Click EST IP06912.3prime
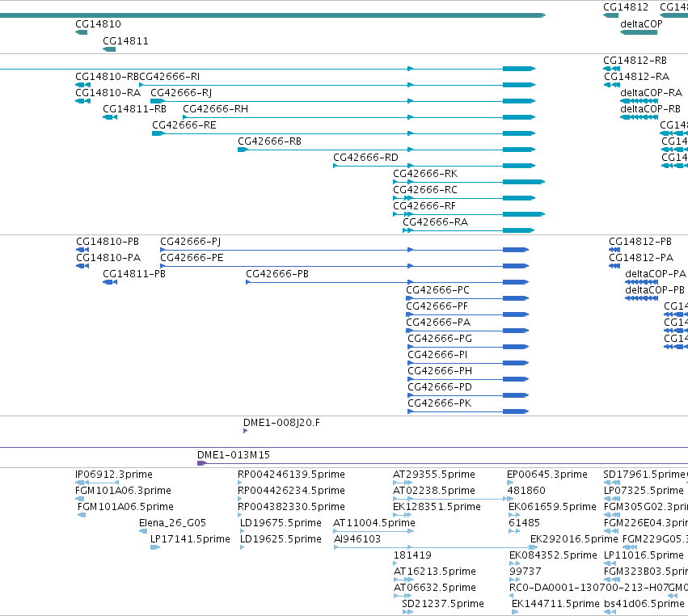 pos(114,475)
